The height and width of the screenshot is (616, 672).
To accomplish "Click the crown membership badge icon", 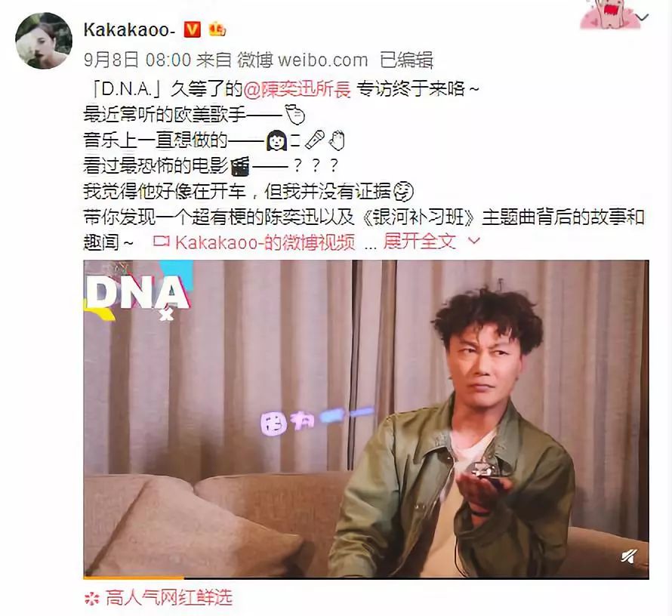I will (x=217, y=29).
